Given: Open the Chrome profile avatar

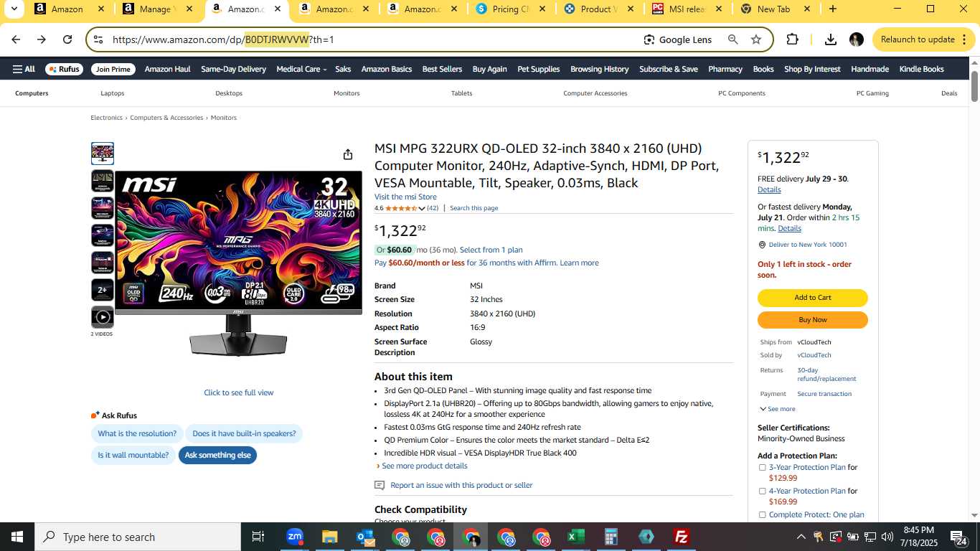Looking at the screenshot, I should (856, 39).
